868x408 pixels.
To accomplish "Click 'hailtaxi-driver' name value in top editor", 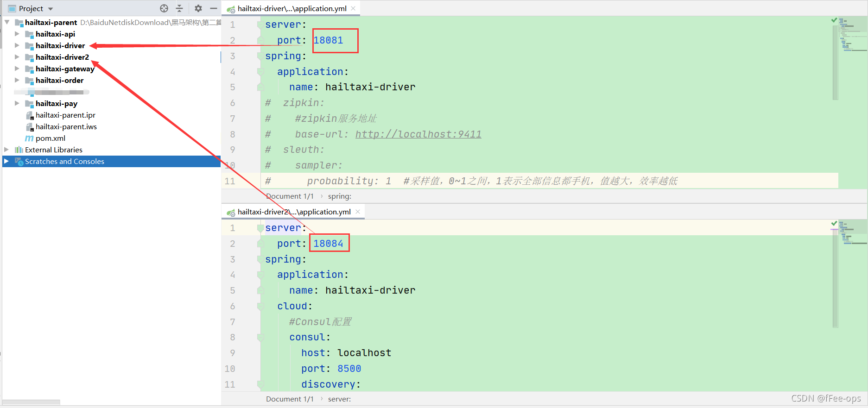I will [x=370, y=87].
